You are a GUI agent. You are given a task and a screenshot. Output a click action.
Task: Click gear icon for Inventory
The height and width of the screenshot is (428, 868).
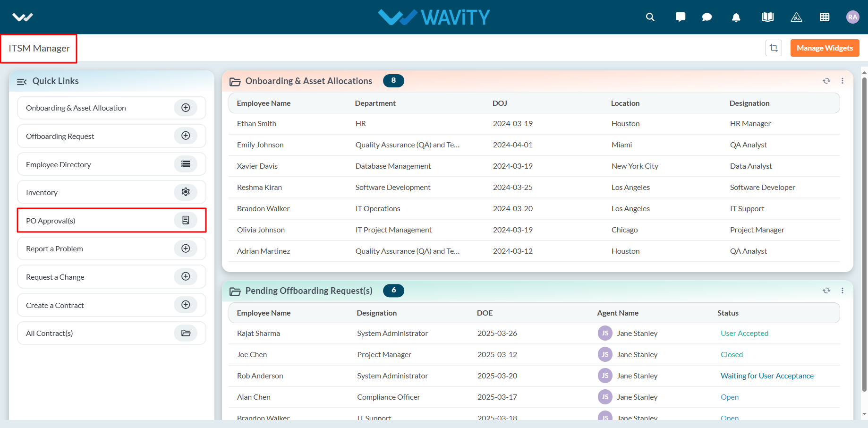[x=186, y=192]
